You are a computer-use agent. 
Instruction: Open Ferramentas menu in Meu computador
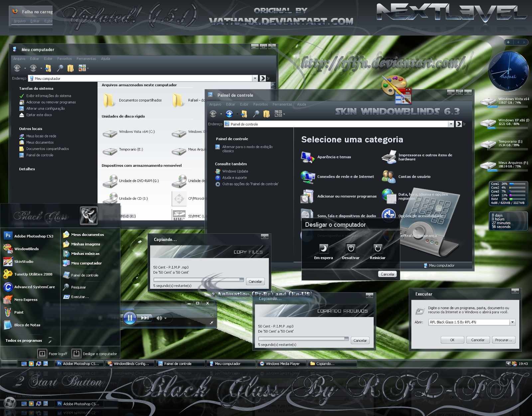coord(86,59)
